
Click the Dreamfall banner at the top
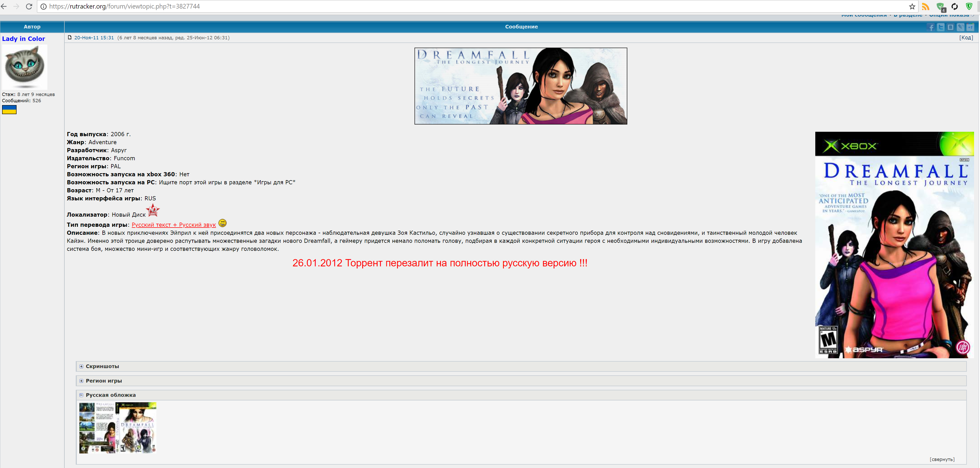coord(521,86)
